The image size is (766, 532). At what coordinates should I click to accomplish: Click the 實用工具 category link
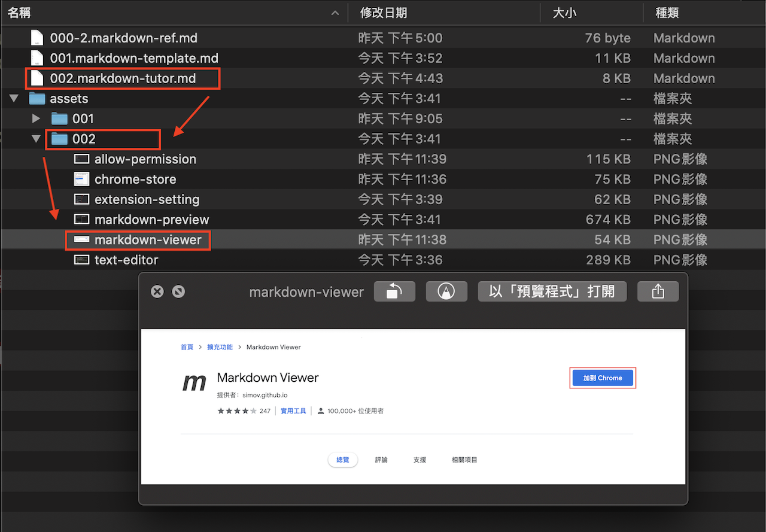tap(293, 411)
